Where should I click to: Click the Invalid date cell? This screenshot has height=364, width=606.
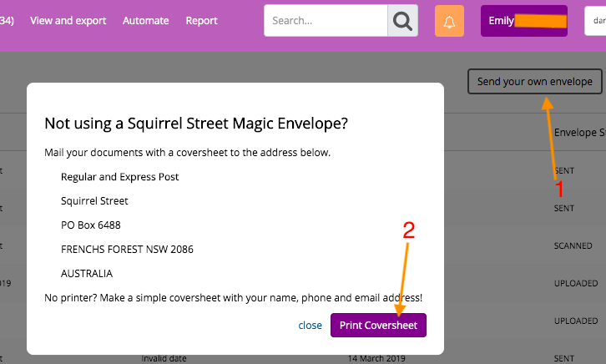164,359
